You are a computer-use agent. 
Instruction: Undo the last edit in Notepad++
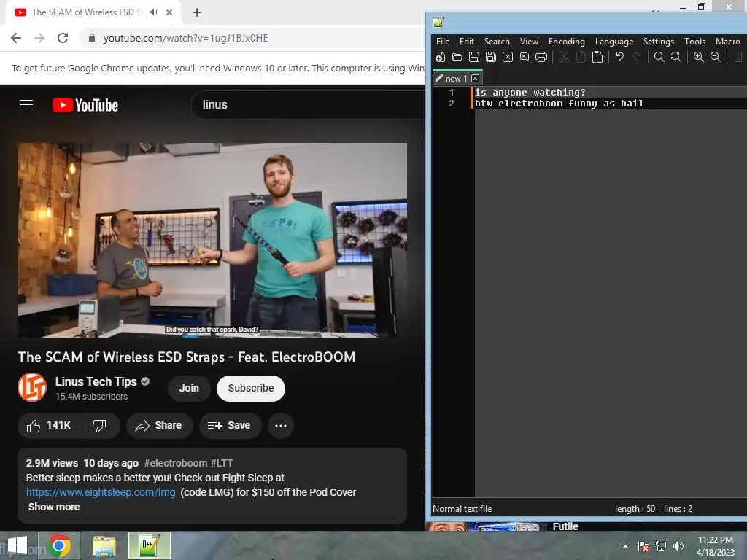pyautogui.click(x=620, y=57)
